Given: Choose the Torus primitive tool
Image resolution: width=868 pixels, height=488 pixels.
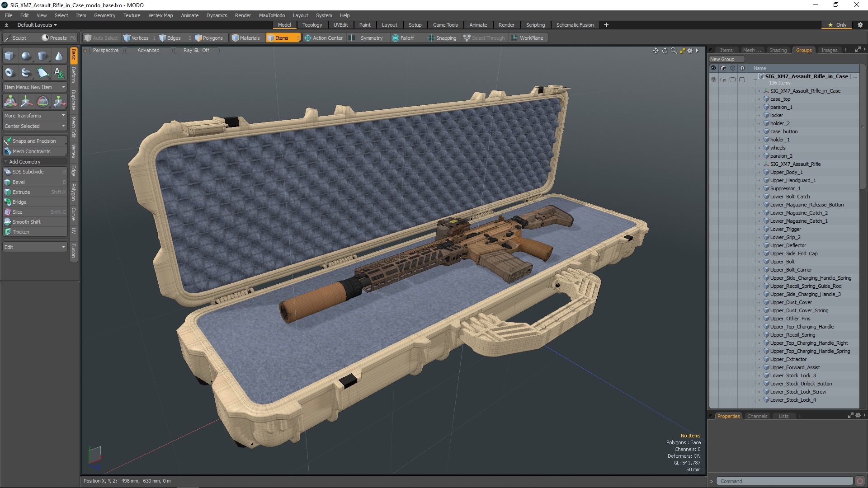Looking at the screenshot, I should [x=9, y=72].
